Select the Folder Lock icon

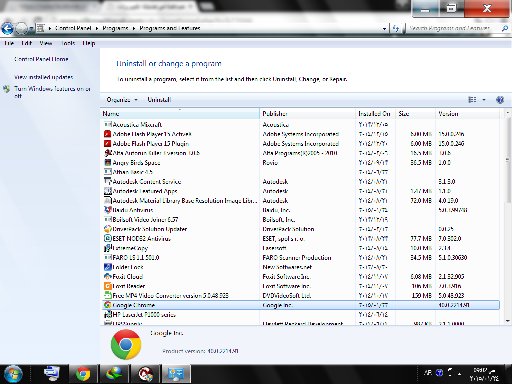[x=107, y=267]
